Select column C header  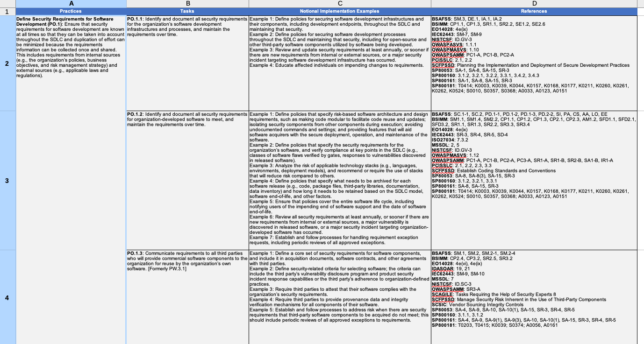(339, 3)
